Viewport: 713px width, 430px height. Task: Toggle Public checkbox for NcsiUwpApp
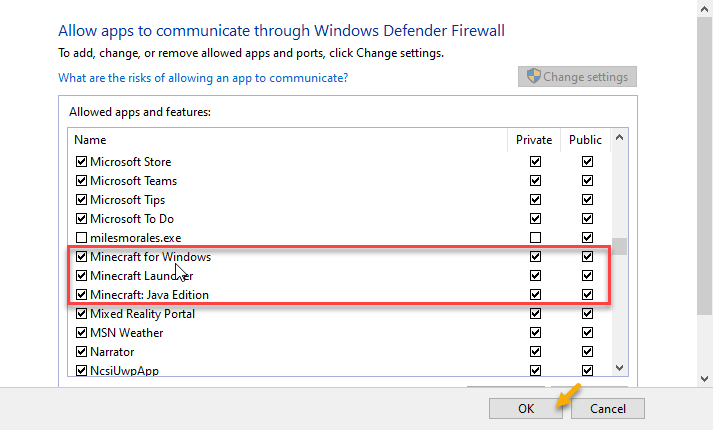tap(587, 370)
